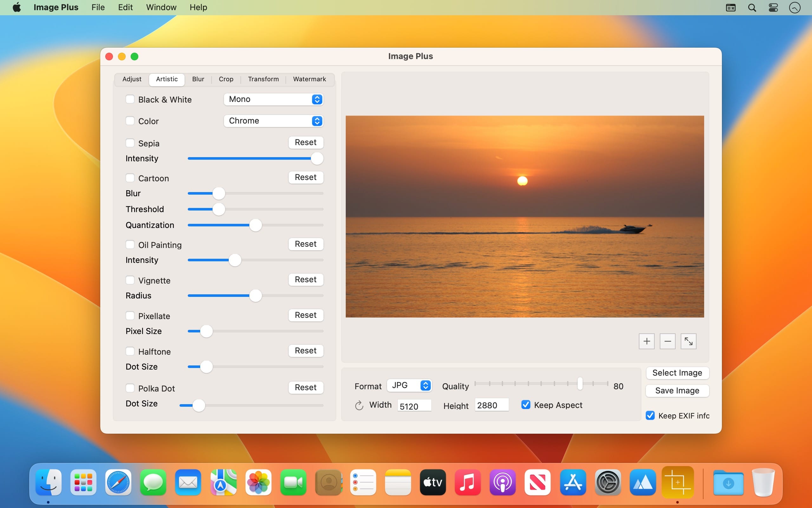This screenshot has height=508, width=812.
Task: Open the Edit menu
Action: click(x=125, y=7)
